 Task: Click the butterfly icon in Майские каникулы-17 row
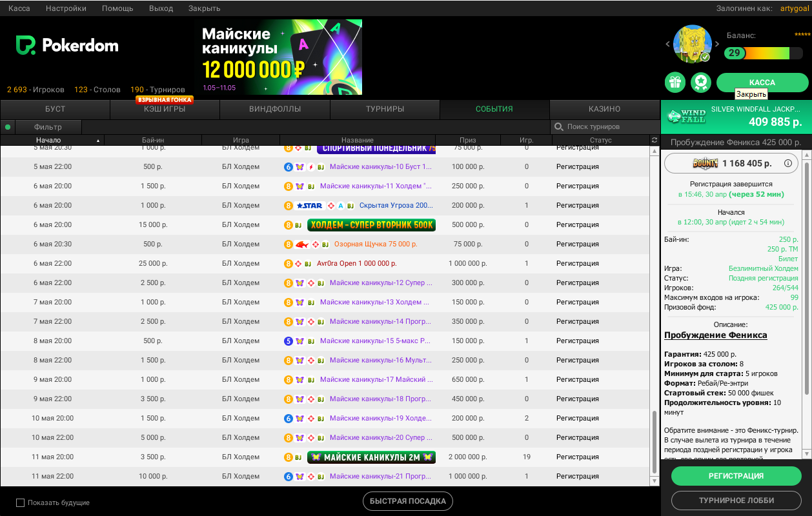(x=299, y=380)
